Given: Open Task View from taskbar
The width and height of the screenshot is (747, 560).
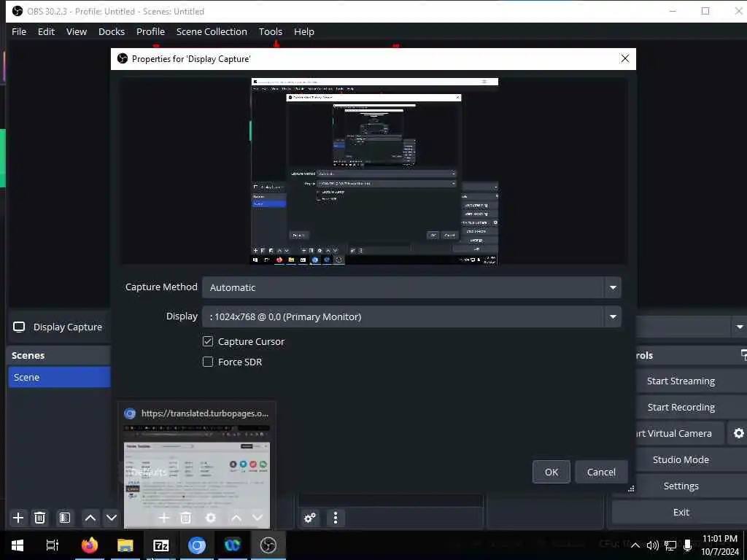Looking at the screenshot, I should point(53,545).
